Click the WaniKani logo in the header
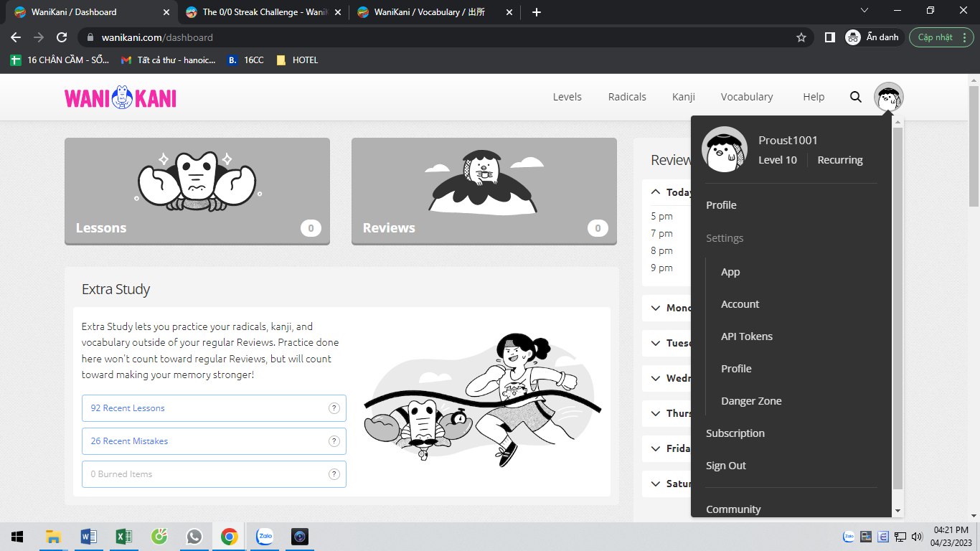 [x=121, y=98]
